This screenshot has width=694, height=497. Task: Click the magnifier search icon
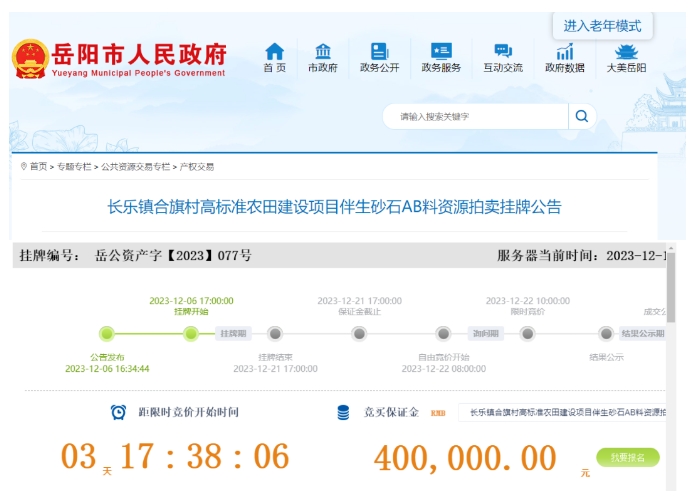click(x=581, y=117)
